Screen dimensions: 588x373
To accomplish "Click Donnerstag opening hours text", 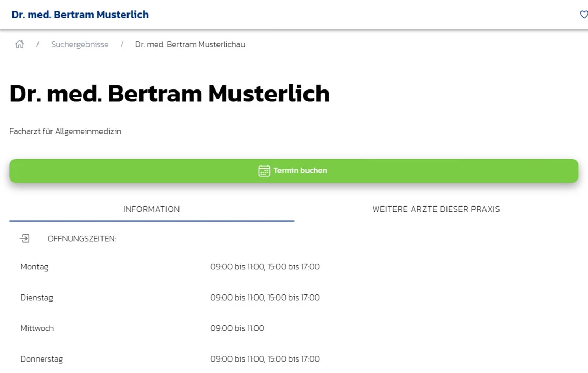I will tap(265, 359).
